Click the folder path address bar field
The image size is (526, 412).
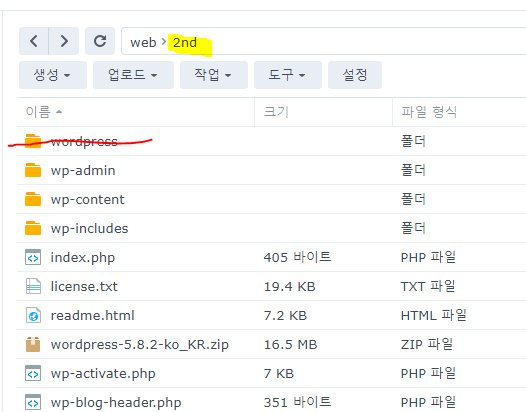[x=323, y=41]
